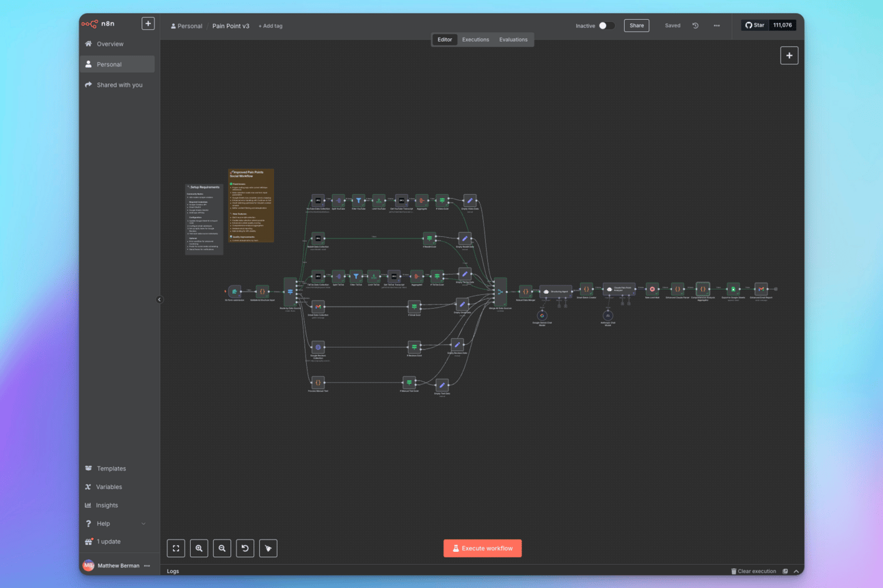
Task: Click the reset zoom icon
Action: tap(245, 548)
